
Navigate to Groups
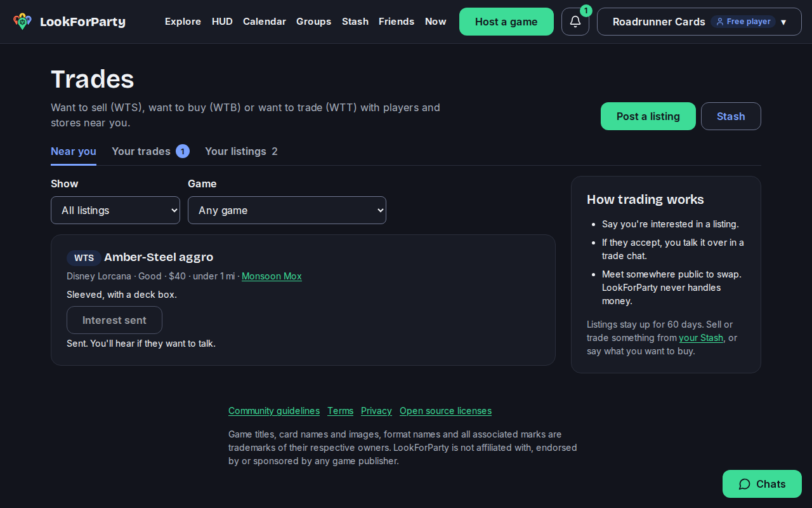click(313, 22)
